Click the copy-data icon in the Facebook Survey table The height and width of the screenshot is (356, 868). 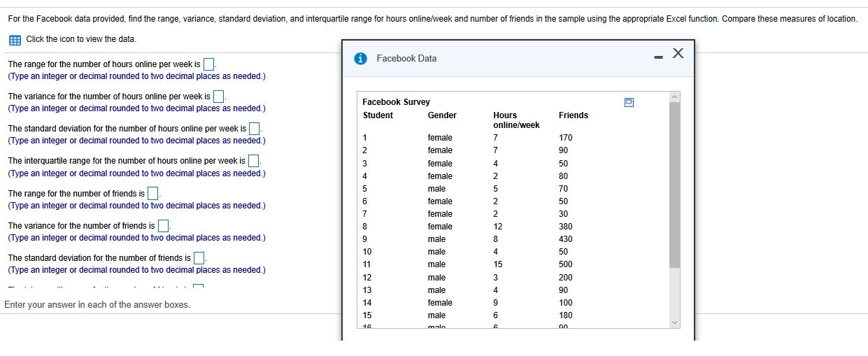click(x=629, y=103)
